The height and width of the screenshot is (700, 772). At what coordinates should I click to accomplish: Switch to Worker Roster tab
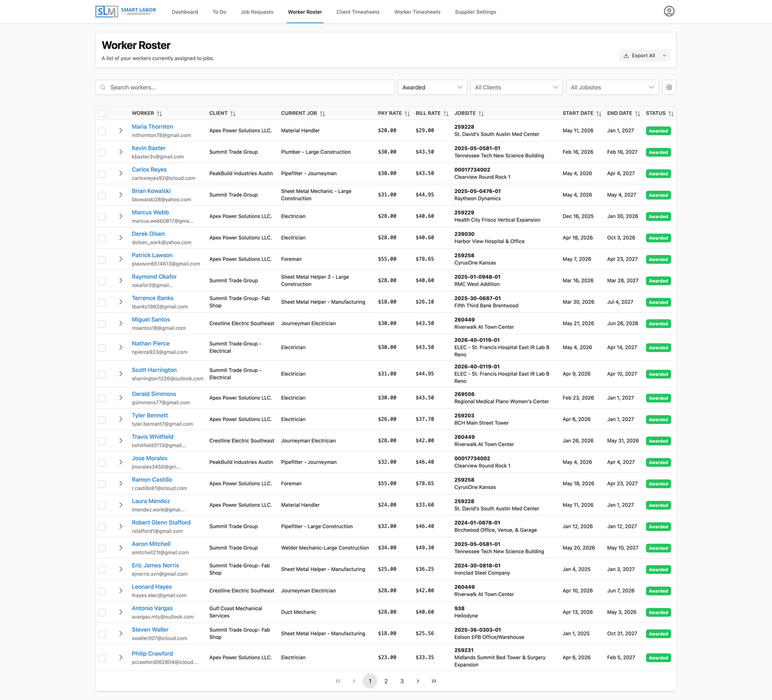click(x=305, y=12)
